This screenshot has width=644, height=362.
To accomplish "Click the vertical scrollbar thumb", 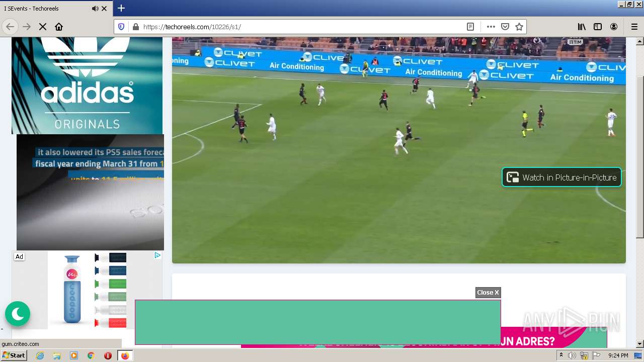I will [640, 157].
